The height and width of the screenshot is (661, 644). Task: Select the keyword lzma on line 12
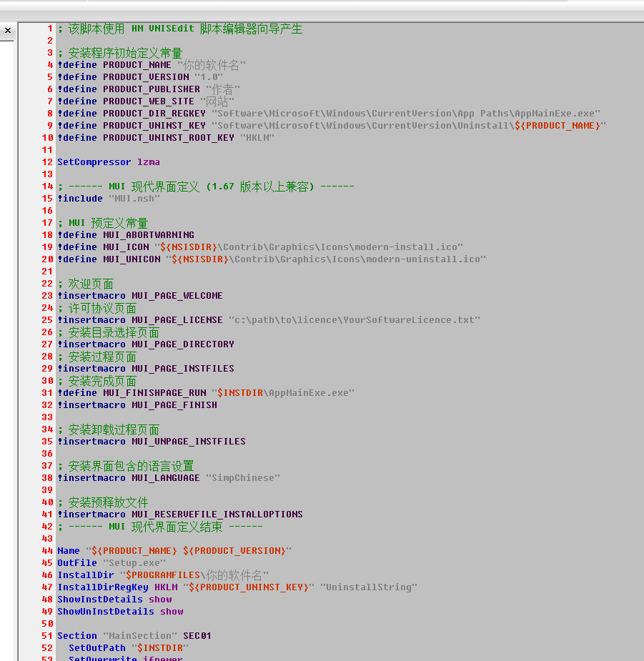(x=148, y=161)
